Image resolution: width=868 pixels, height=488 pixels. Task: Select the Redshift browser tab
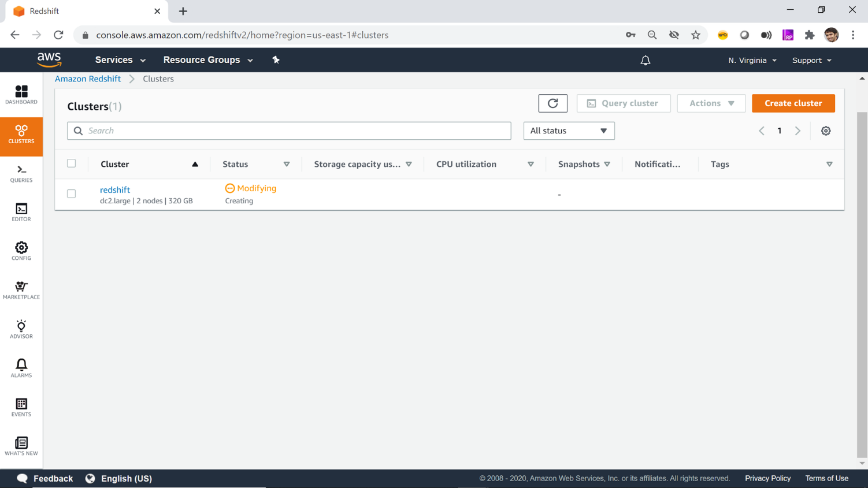click(86, 12)
